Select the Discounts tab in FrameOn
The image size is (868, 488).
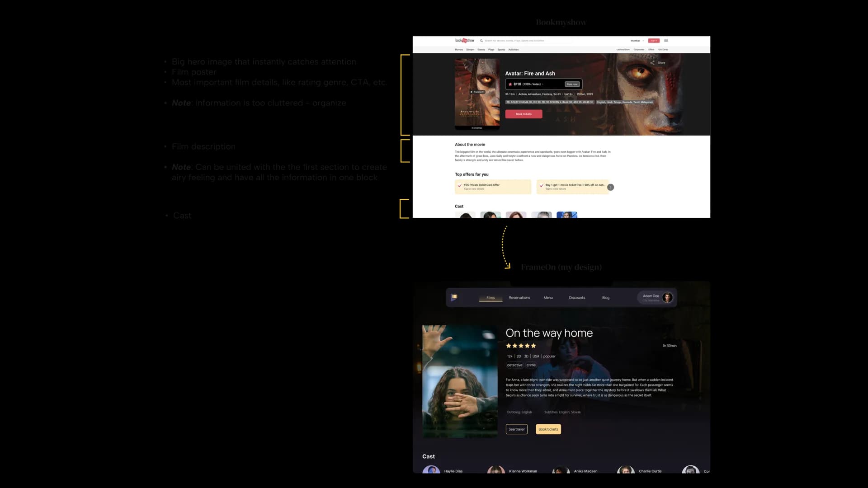coord(577,298)
